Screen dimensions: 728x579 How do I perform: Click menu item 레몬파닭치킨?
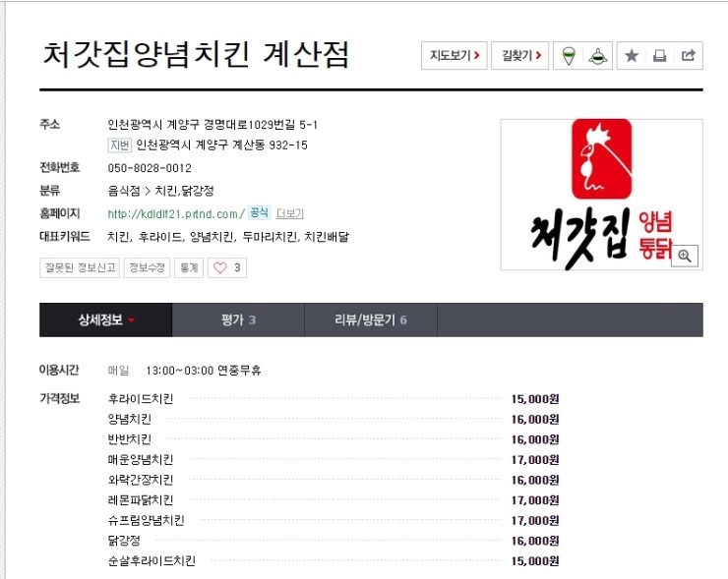point(141,500)
